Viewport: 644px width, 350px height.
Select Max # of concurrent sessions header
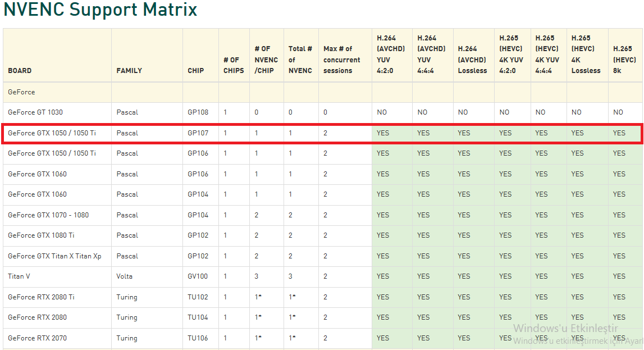342,60
